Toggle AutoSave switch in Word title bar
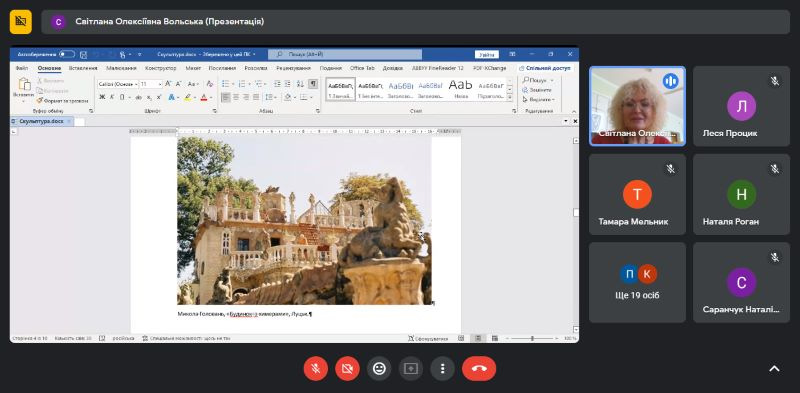 pos(66,54)
